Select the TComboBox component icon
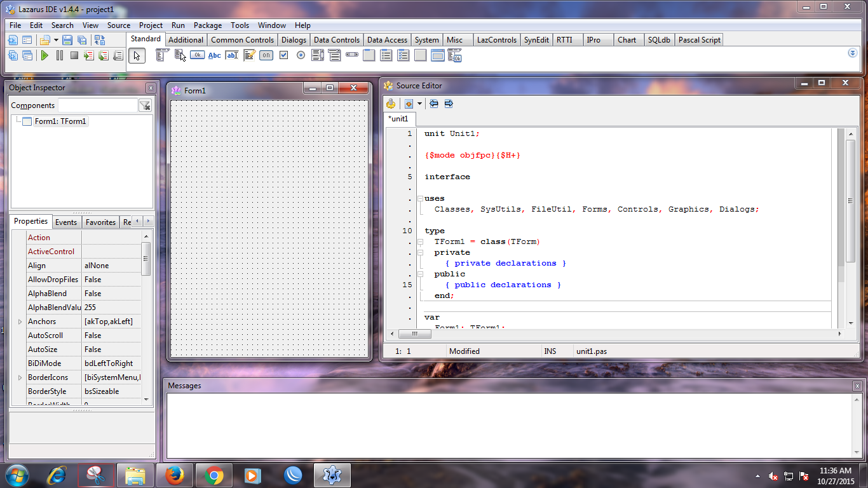868x488 pixels. [335, 55]
